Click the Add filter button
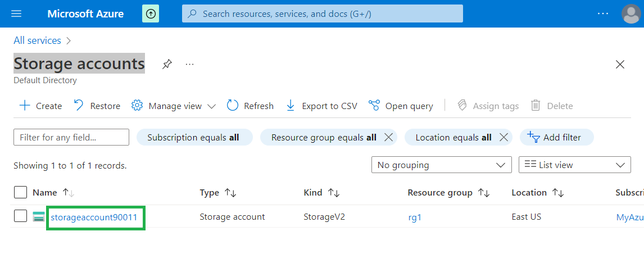The height and width of the screenshot is (272, 644). 556,137
